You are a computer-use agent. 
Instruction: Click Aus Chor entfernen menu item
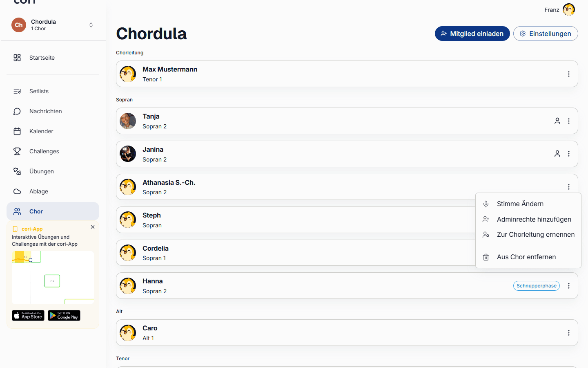[x=528, y=257]
